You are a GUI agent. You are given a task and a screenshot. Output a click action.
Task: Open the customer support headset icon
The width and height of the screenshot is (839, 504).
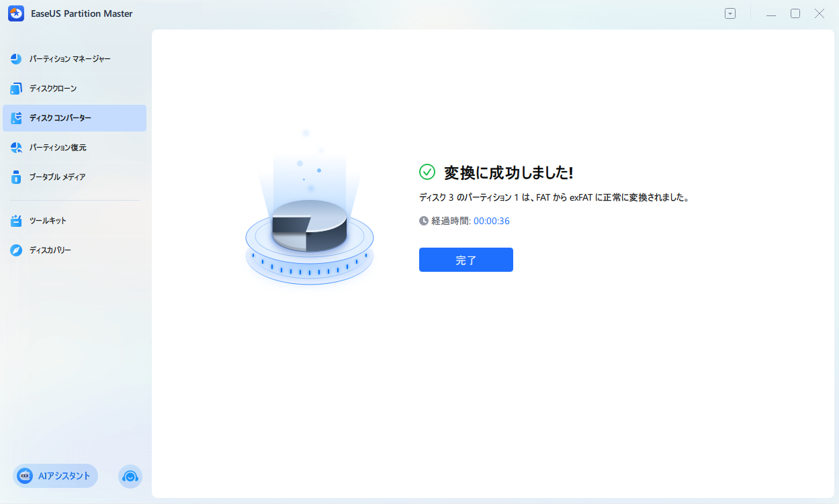point(130,476)
